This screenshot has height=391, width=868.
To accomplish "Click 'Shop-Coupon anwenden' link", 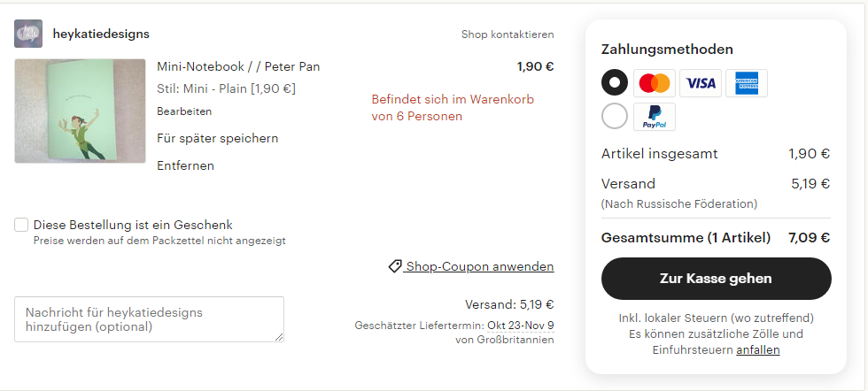I will point(479,266).
